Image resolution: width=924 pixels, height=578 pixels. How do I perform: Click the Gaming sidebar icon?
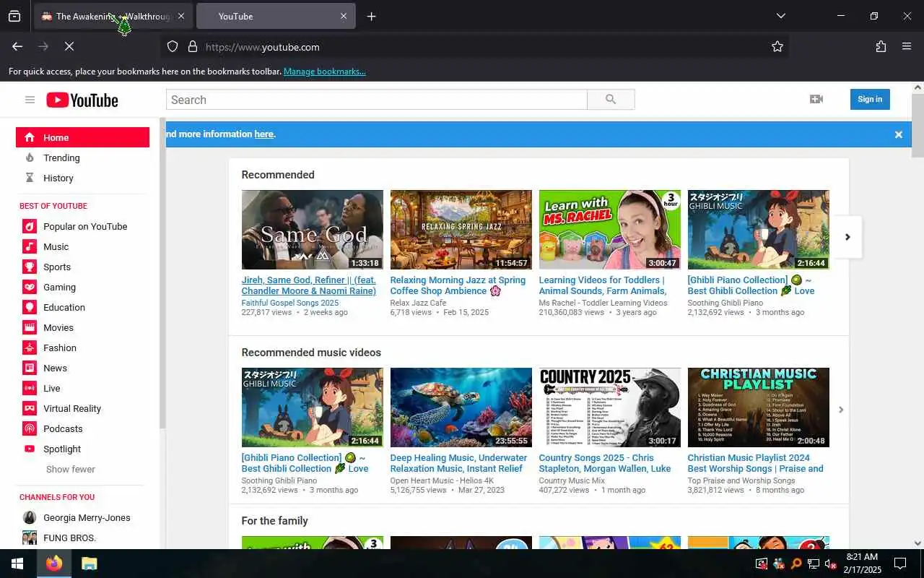tap(30, 287)
